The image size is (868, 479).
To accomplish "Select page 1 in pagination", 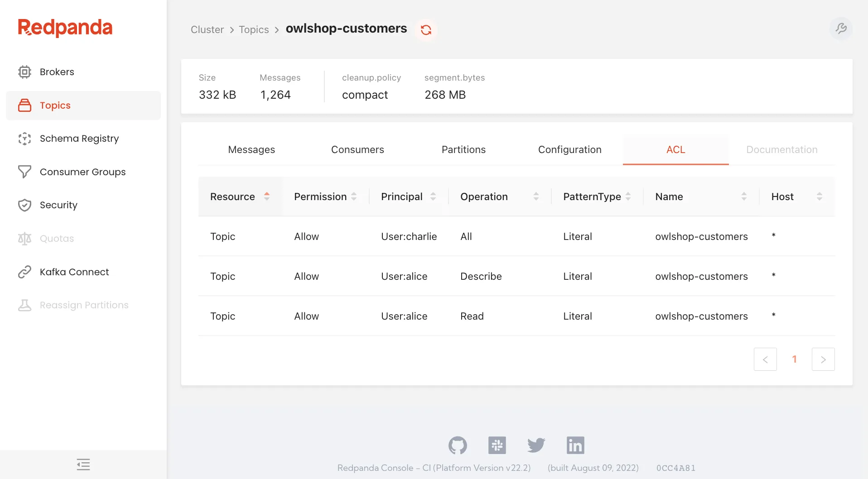I will tap(794, 359).
